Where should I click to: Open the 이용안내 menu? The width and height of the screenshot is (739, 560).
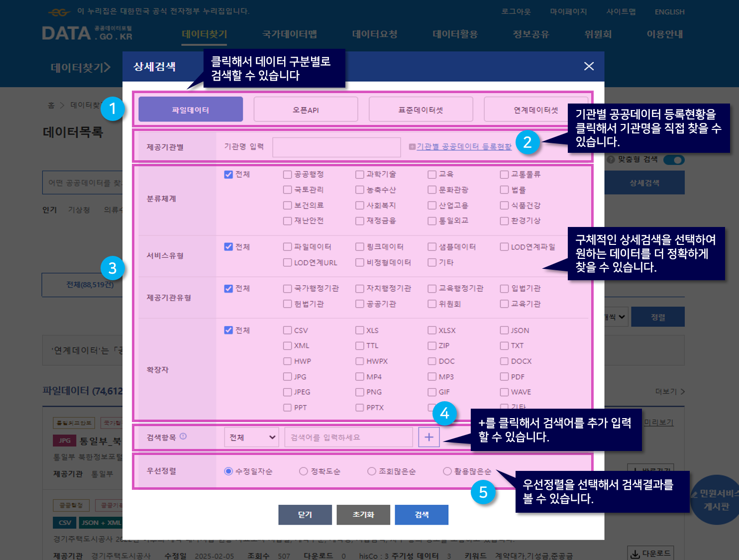pos(665,34)
